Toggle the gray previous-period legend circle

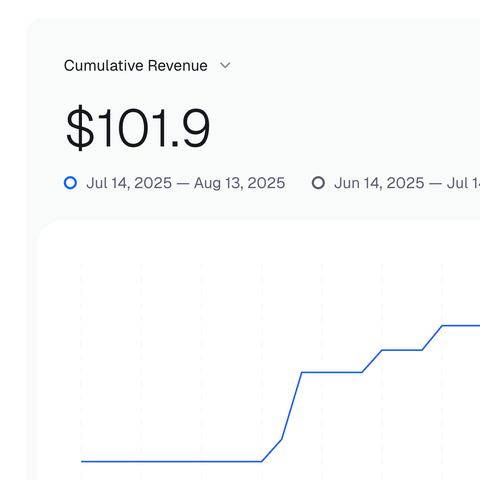click(x=318, y=183)
